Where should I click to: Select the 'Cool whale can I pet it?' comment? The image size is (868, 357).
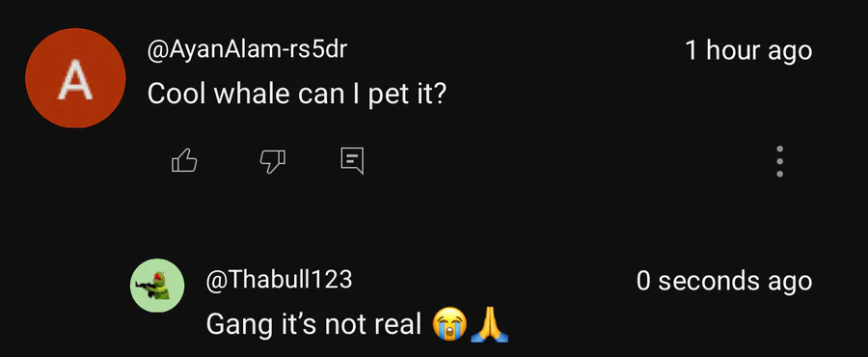click(x=297, y=95)
